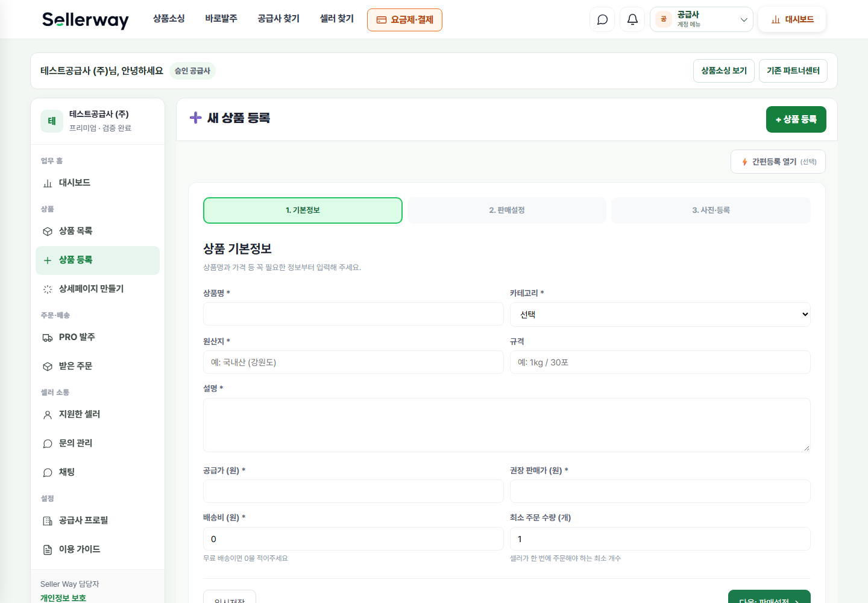
Task: Click the Sellerway logo
Action: pyautogui.click(x=86, y=20)
